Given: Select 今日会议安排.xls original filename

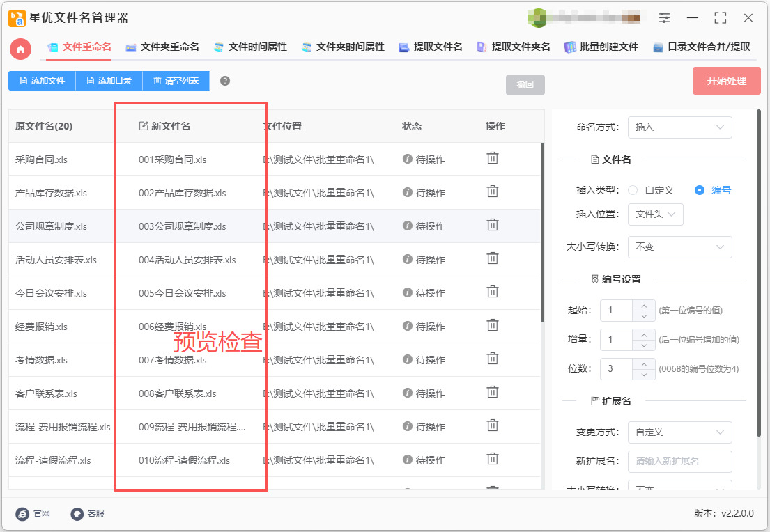Looking at the screenshot, I should pyautogui.click(x=51, y=293).
